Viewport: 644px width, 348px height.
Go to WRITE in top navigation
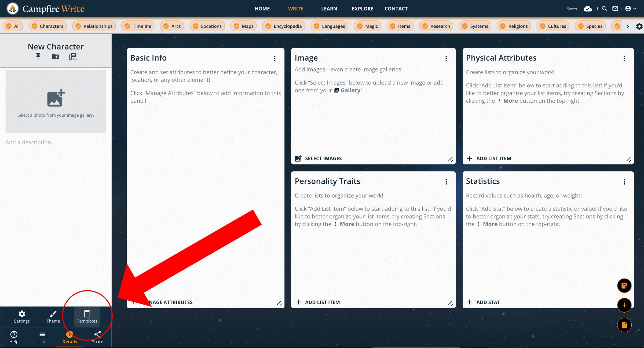click(x=295, y=9)
